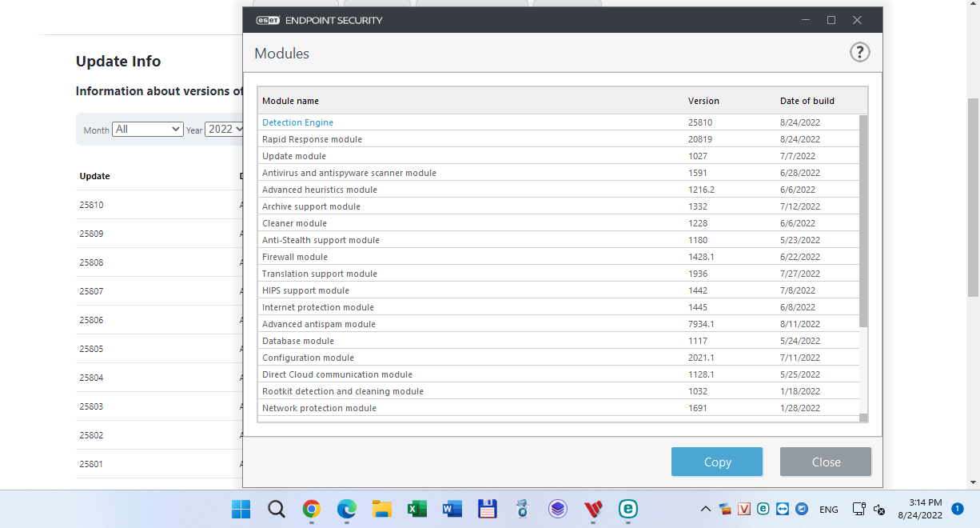
Task: Select the Database module row
Action: tap(559, 341)
